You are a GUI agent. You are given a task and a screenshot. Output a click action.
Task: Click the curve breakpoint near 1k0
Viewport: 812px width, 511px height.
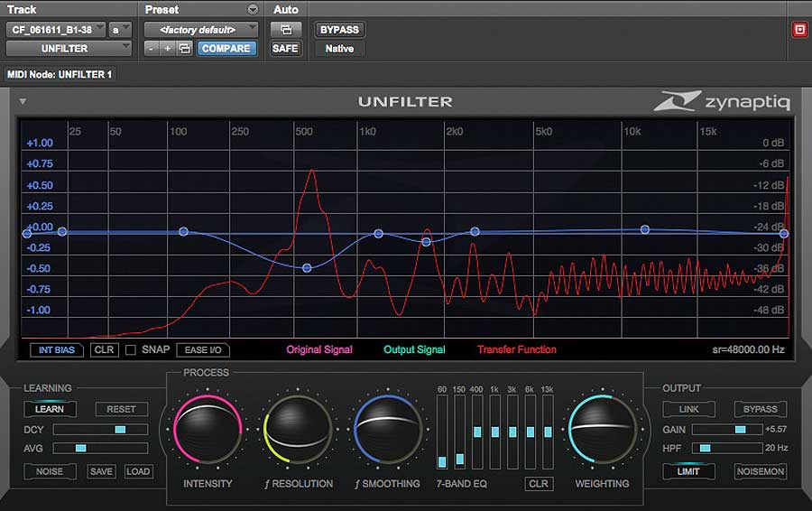379,234
